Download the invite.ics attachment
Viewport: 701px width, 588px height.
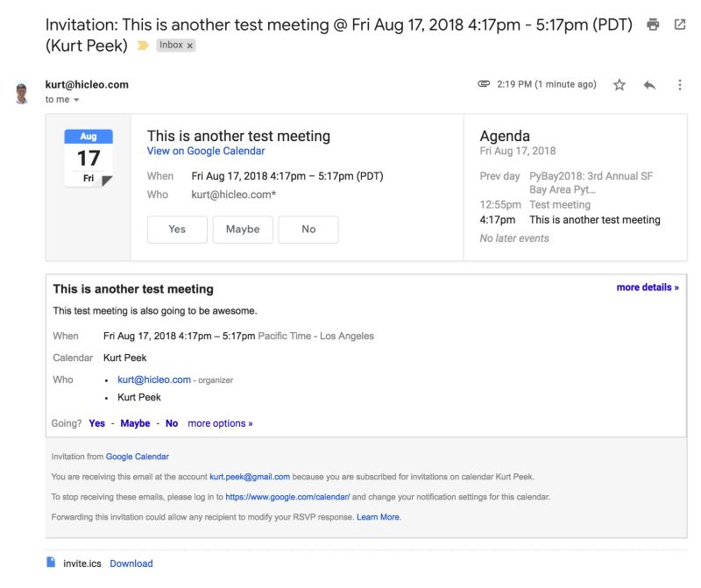click(131, 563)
